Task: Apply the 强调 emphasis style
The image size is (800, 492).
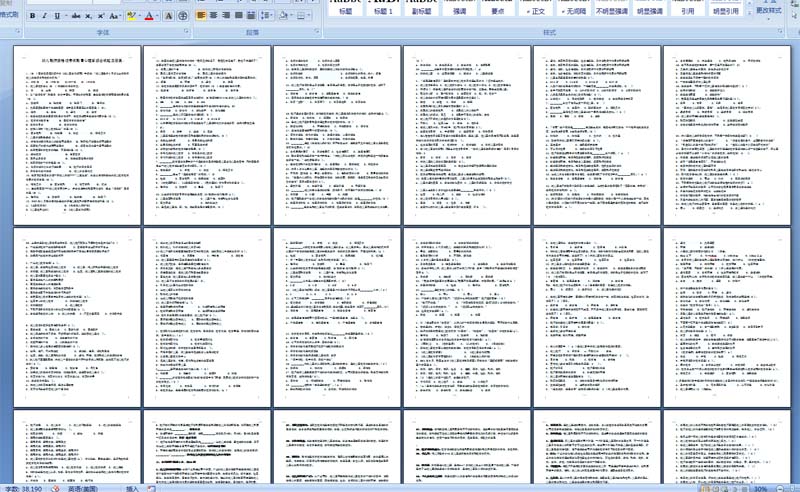Action: (460, 8)
